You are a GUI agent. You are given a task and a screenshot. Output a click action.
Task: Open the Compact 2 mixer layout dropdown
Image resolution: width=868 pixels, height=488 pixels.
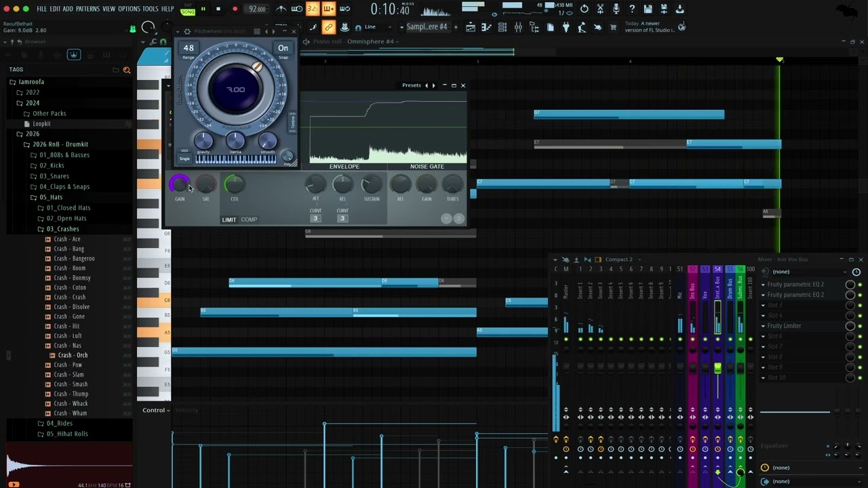coord(618,260)
